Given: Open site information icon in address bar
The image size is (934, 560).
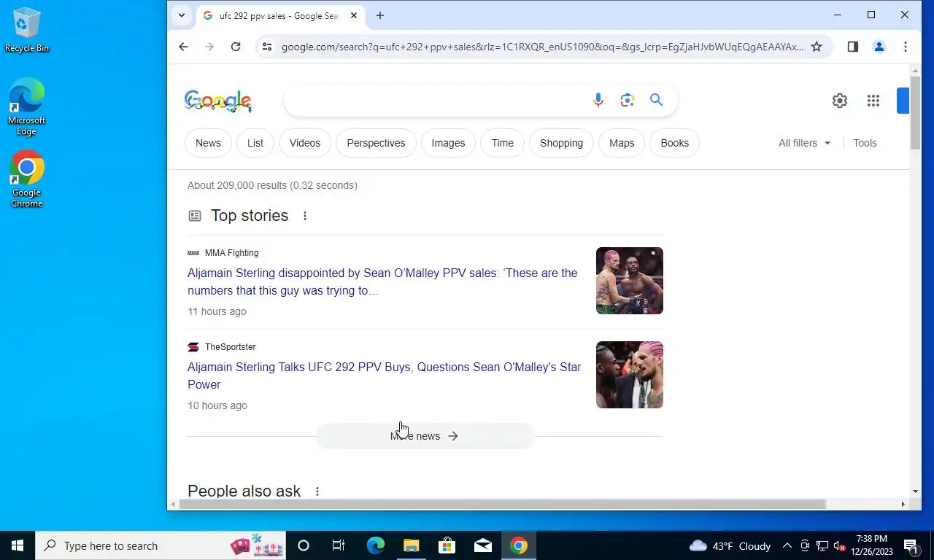Looking at the screenshot, I should 267,47.
